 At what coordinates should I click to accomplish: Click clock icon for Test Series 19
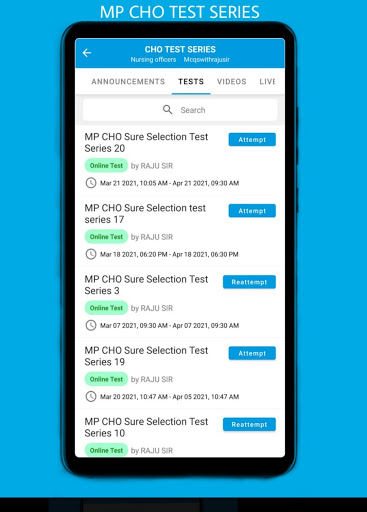[91, 397]
